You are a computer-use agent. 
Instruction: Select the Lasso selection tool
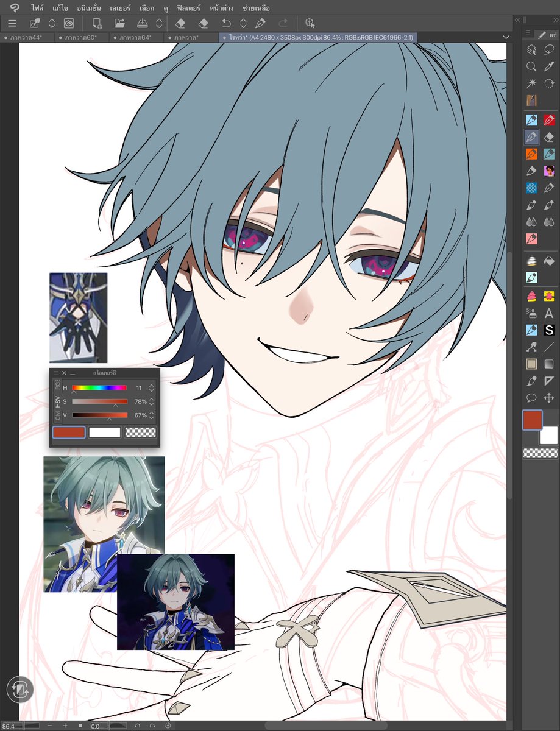(x=548, y=49)
